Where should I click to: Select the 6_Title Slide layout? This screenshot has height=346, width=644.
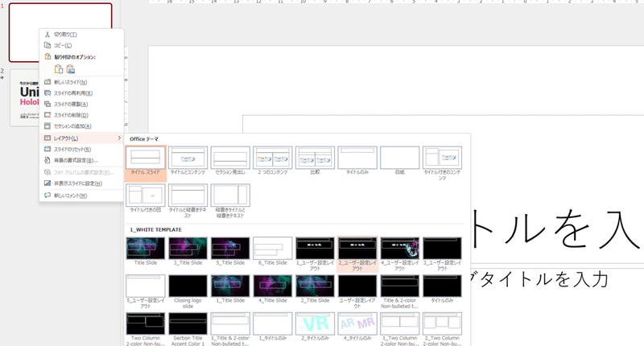(273, 251)
